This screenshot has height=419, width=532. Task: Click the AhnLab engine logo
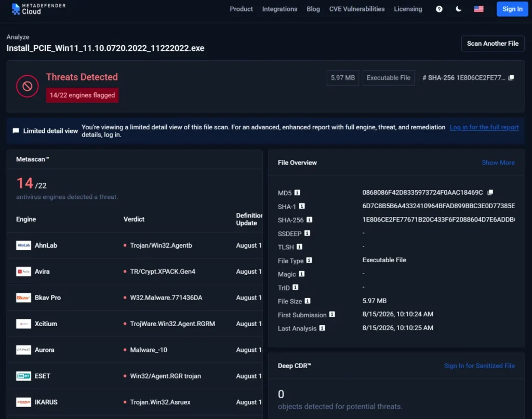23,246
